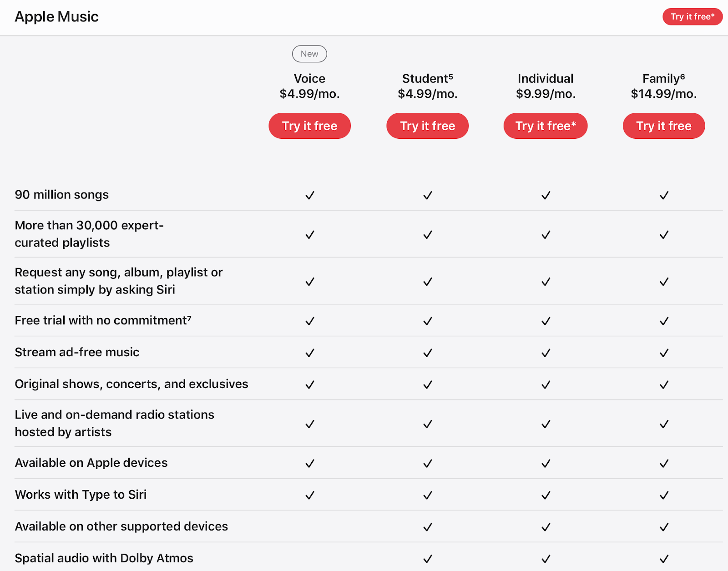Click Voice checkmark for Free trial row
Screen dimensions: 728x571
coord(310,321)
